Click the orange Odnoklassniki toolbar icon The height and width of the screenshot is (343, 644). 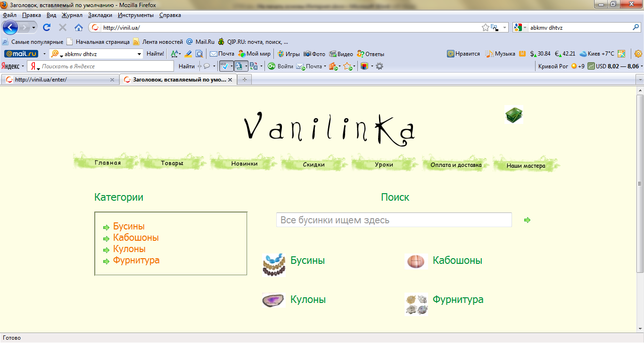click(522, 54)
